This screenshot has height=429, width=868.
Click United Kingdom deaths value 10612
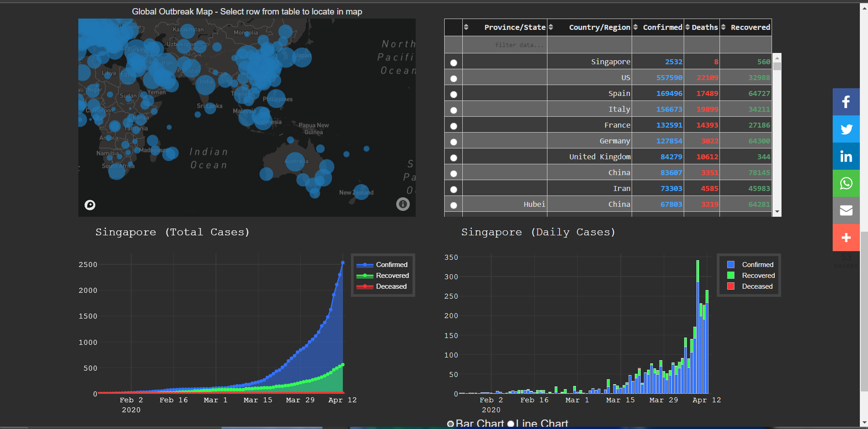[x=707, y=157]
